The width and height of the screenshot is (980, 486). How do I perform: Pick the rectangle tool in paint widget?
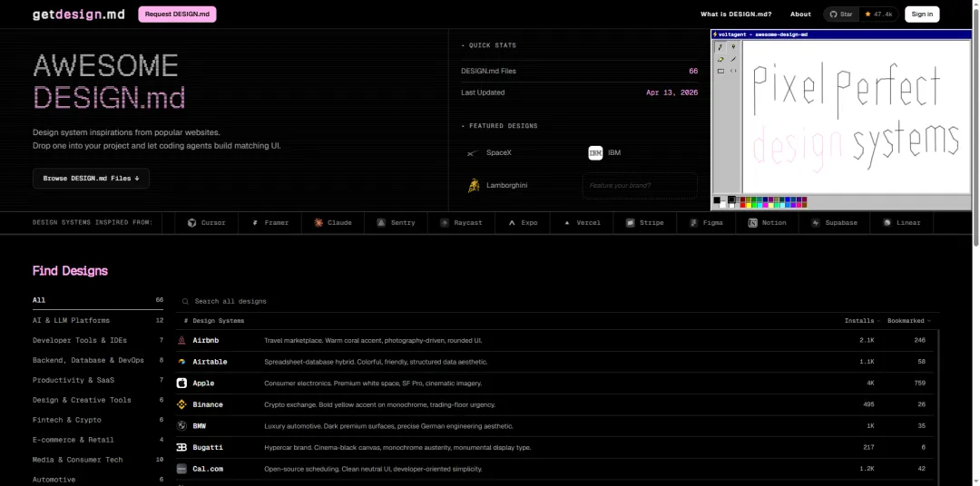(x=720, y=72)
